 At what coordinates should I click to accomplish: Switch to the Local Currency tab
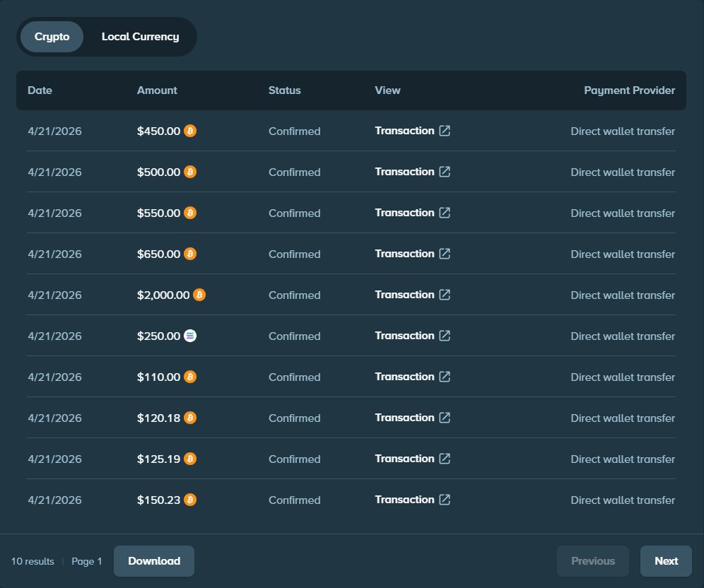tap(140, 37)
